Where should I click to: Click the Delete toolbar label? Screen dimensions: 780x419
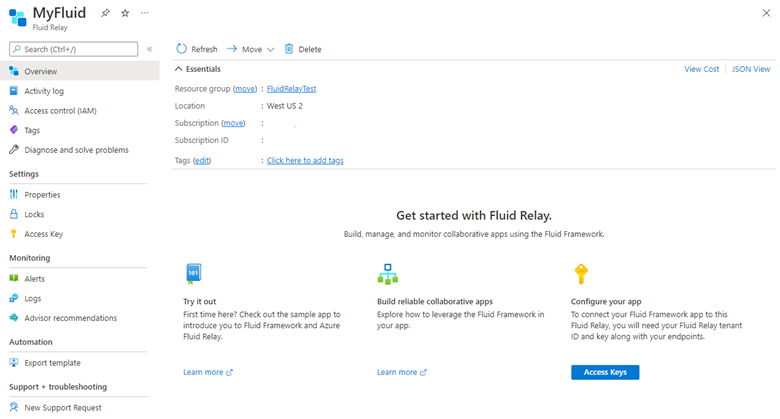[x=310, y=49]
